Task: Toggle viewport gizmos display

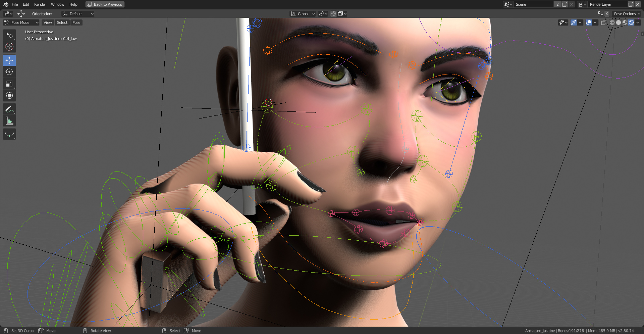Action: pyautogui.click(x=574, y=22)
